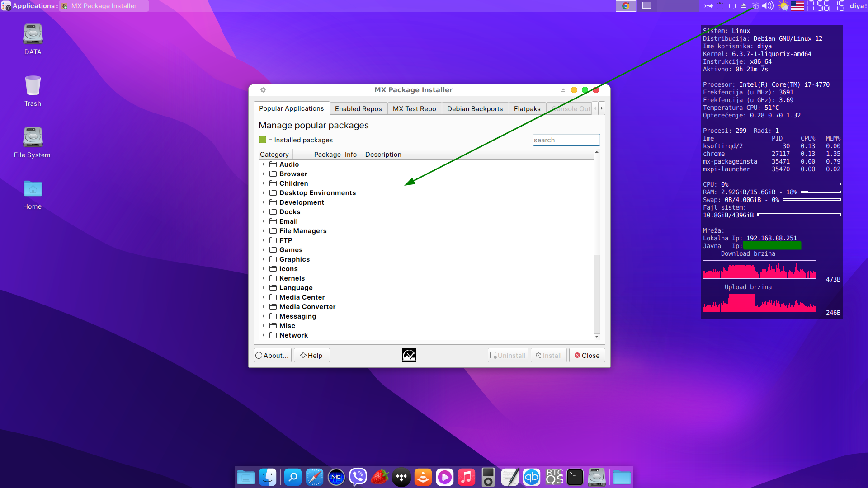Click MX Package Installer taskbar button
The width and height of the screenshot is (868, 488).
104,6
